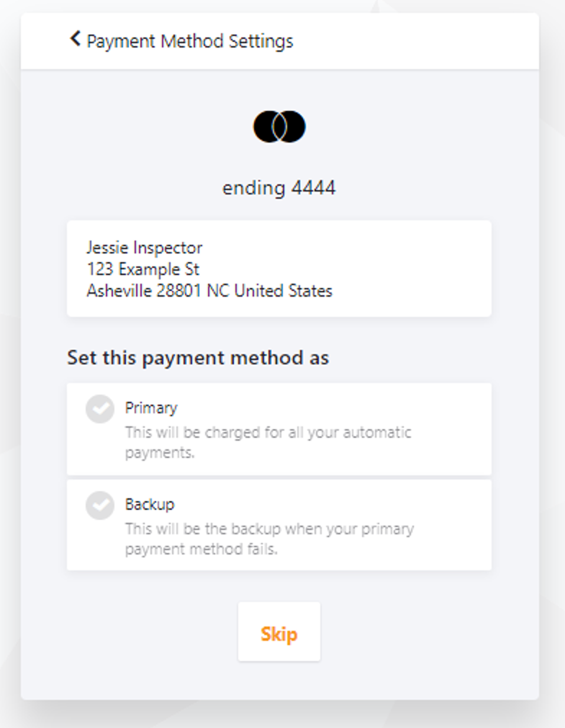Click the Mastercard overlapping circles logo
Image resolution: width=565 pixels, height=728 pixels.
coord(279,127)
